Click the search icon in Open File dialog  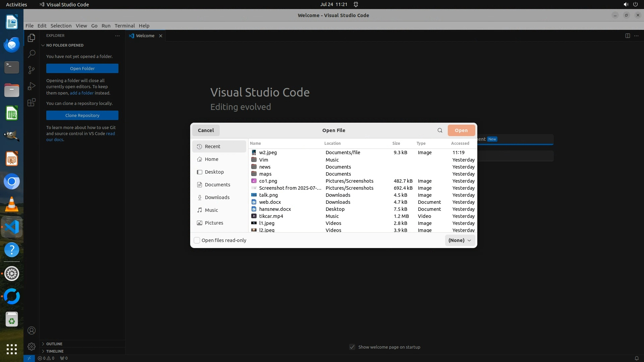tap(440, 130)
